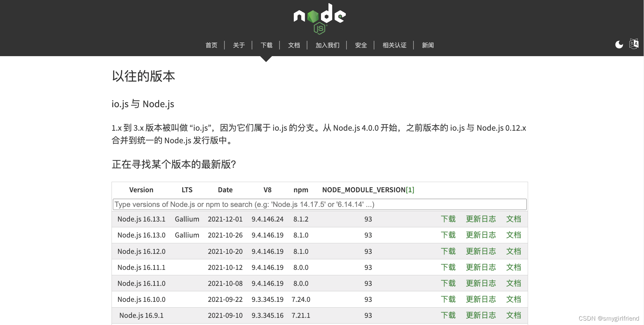
Task: Open 更新日志 for Node.js 16.11.1
Action: point(481,267)
